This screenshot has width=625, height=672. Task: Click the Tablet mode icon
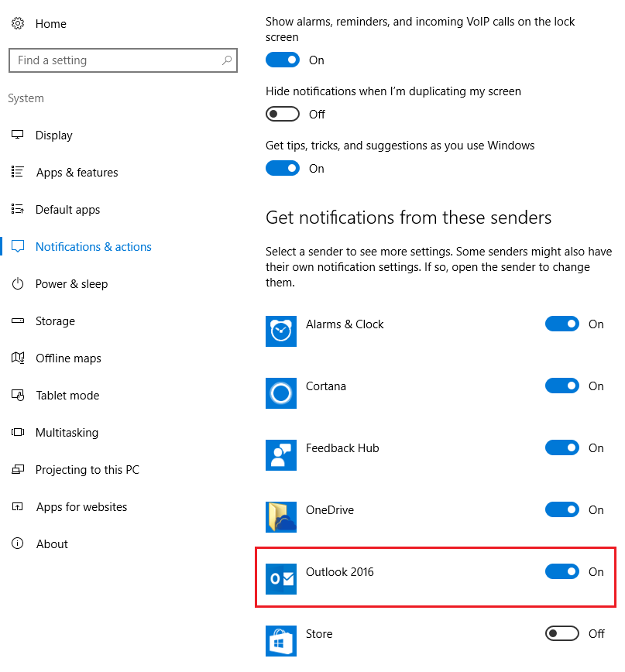click(18, 395)
